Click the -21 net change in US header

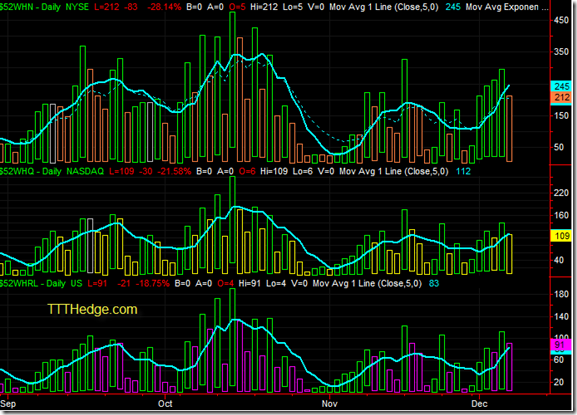pos(123,283)
